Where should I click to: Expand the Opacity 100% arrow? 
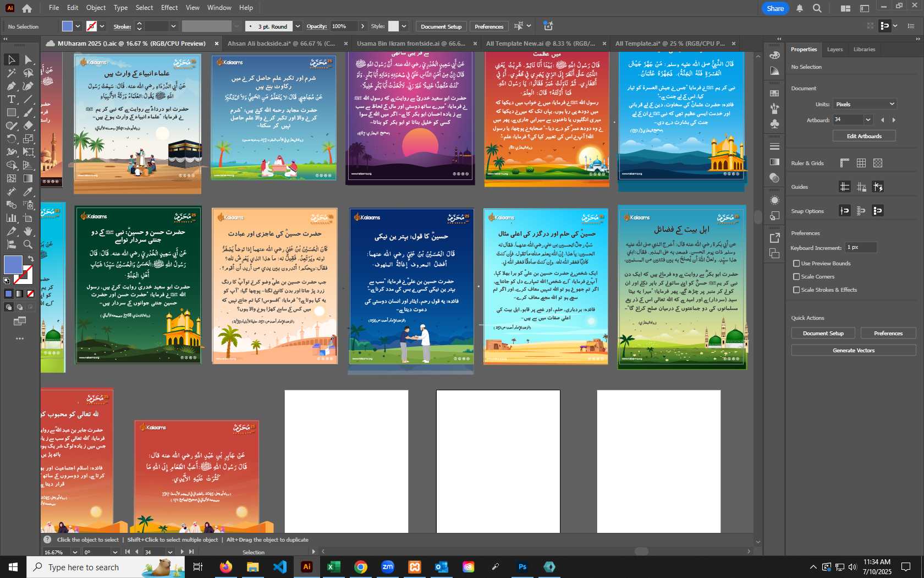pyautogui.click(x=362, y=26)
